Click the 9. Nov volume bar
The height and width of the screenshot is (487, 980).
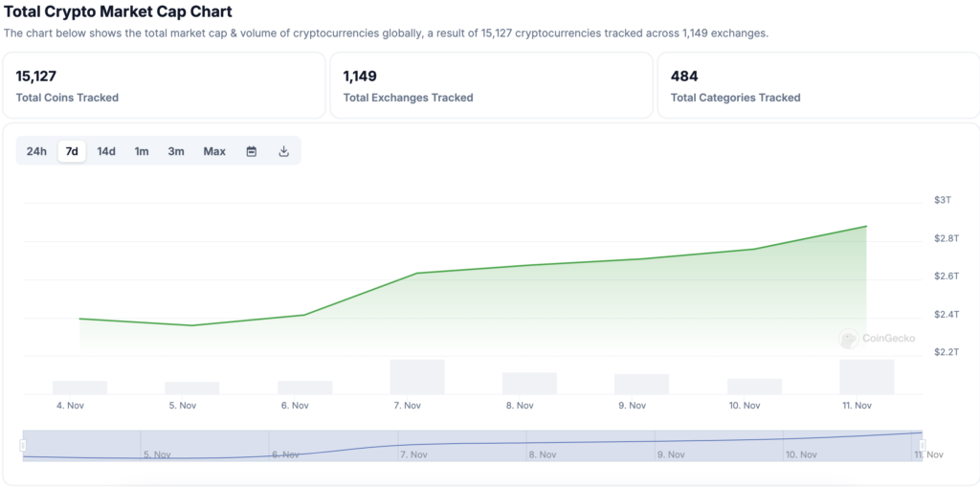[x=641, y=384]
